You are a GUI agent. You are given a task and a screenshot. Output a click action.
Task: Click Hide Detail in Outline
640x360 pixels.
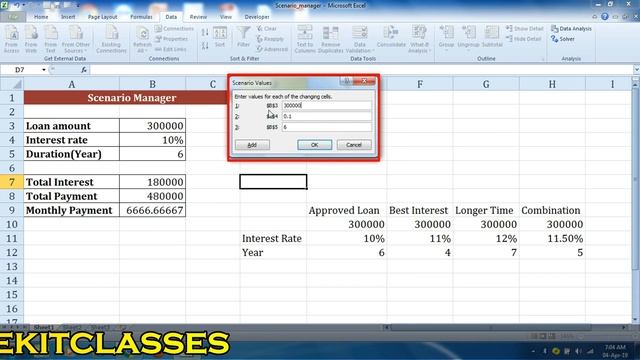(x=524, y=39)
